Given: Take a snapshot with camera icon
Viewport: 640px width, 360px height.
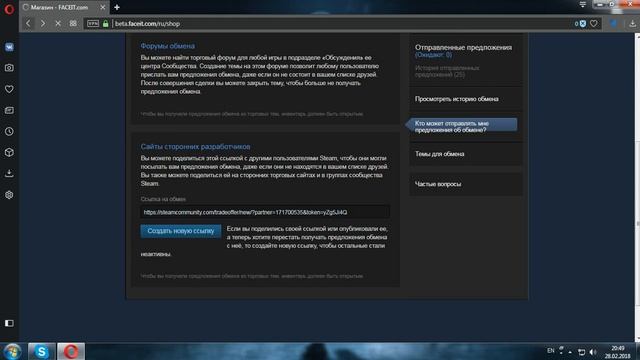Looking at the screenshot, I should [x=9, y=68].
